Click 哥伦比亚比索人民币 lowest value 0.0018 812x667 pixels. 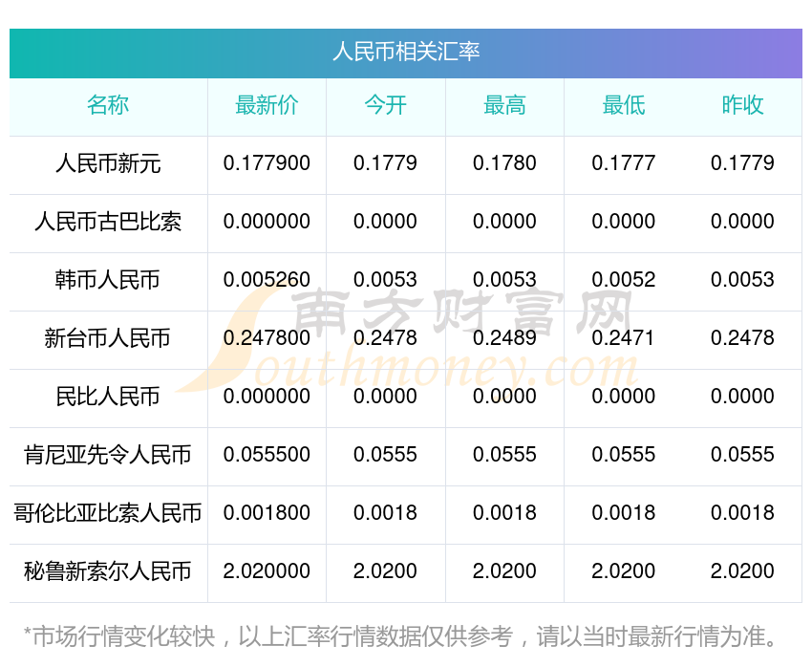coord(624,513)
